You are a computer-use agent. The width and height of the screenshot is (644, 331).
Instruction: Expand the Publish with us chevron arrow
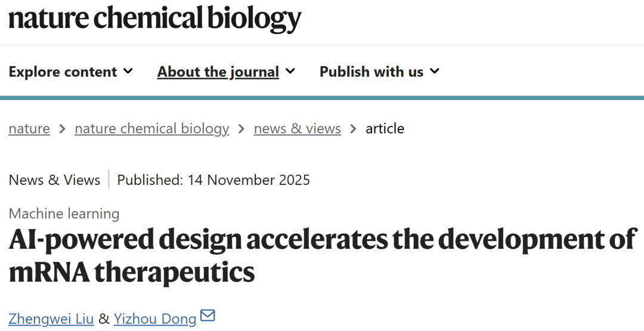click(435, 72)
